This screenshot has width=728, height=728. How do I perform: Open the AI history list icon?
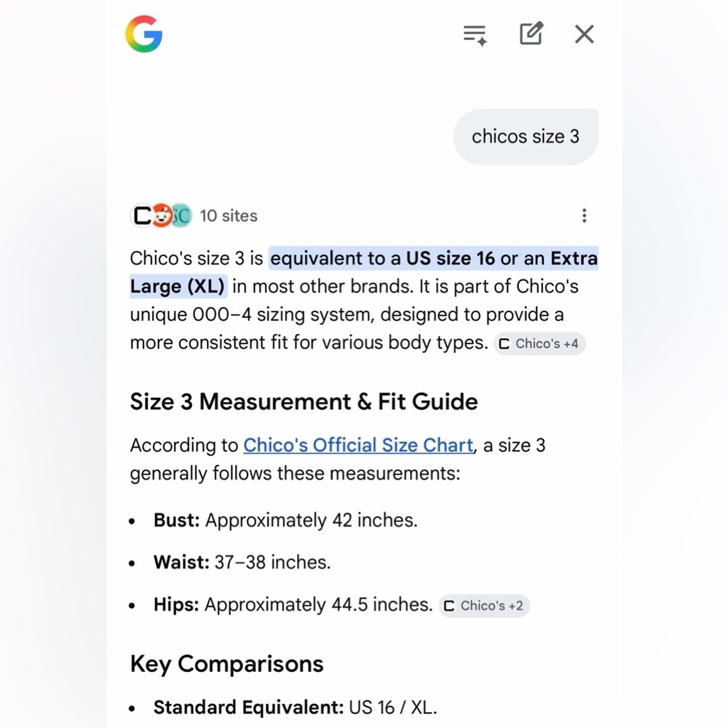pos(475,35)
